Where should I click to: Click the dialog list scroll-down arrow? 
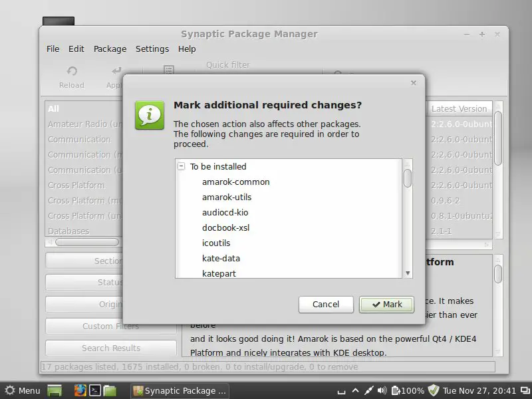click(408, 273)
